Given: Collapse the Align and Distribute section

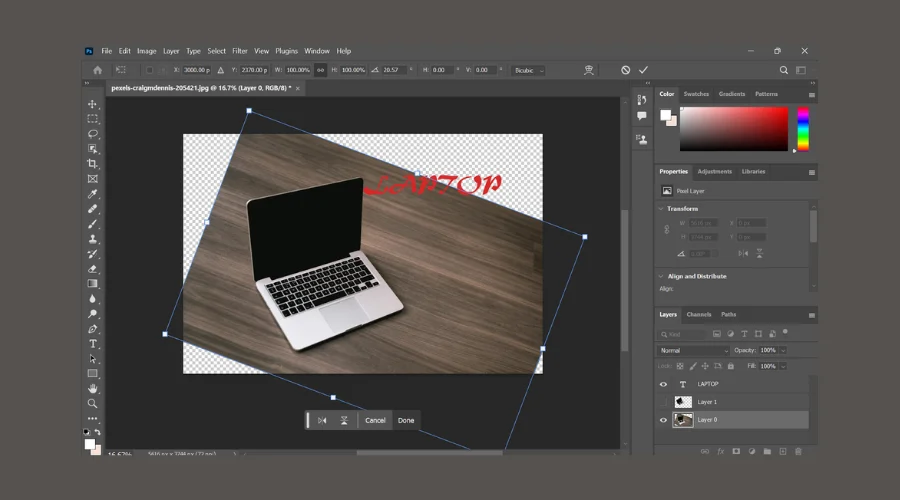Looking at the screenshot, I should pos(661,276).
